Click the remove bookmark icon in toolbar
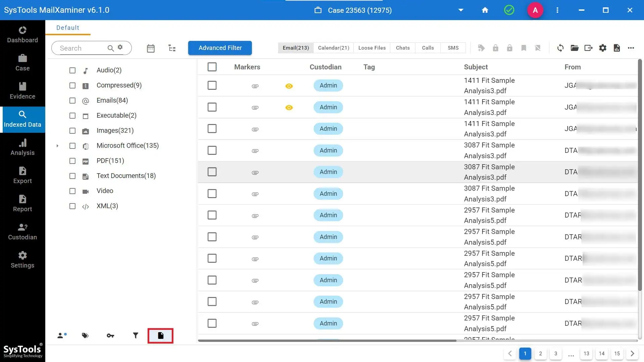Image resolution: width=644 pixels, height=362 pixels. (538, 48)
